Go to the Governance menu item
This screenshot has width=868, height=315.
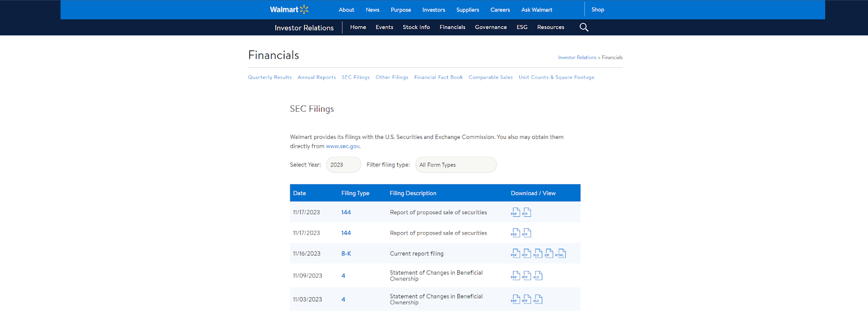[x=490, y=27]
